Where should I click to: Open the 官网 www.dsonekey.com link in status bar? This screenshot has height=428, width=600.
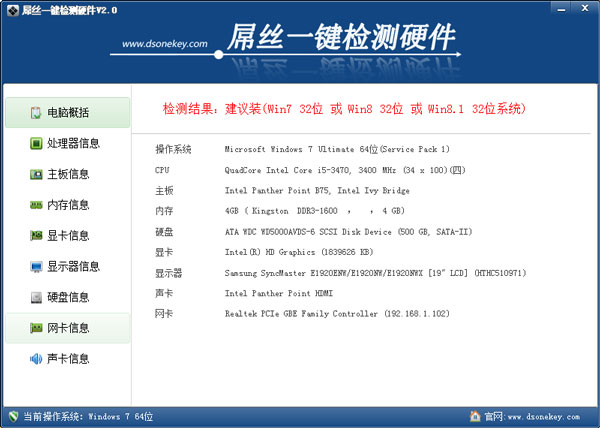[x=538, y=416]
